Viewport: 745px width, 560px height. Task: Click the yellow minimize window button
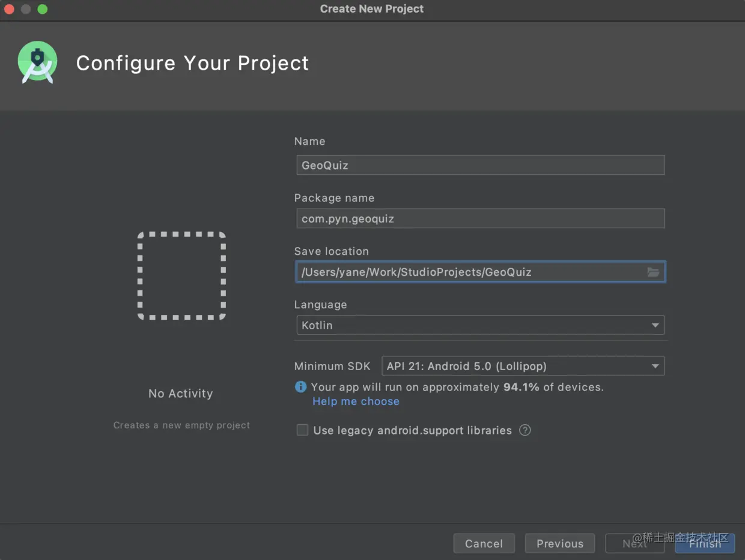(x=26, y=9)
